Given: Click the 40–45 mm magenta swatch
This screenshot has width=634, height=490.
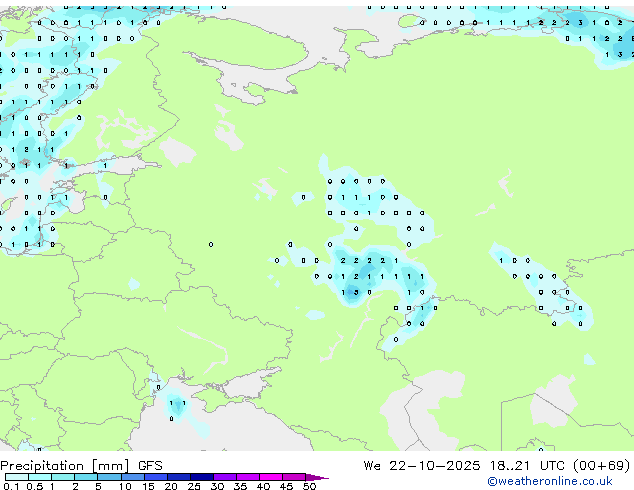Looking at the screenshot, I should click(271, 477).
